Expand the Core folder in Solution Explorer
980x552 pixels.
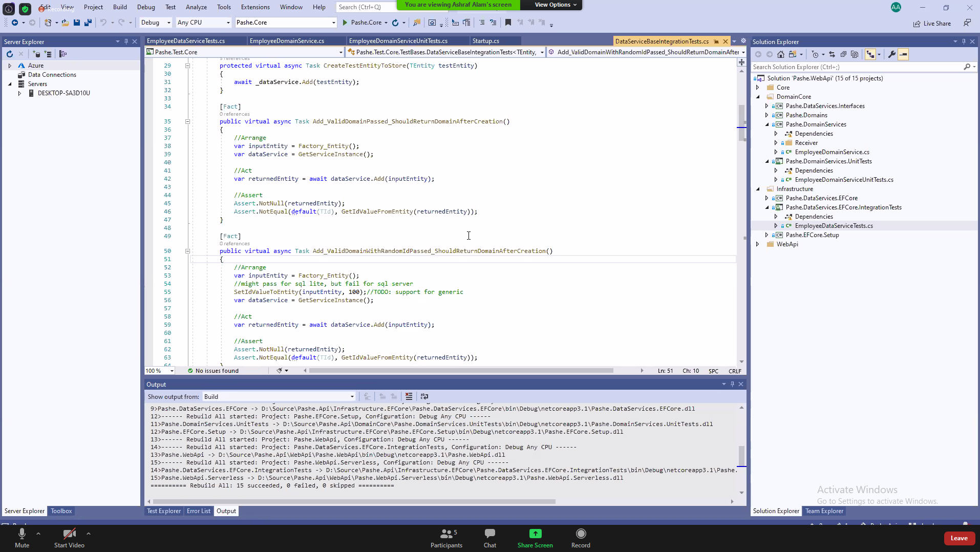pyautogui.click(x=758, y=88)
